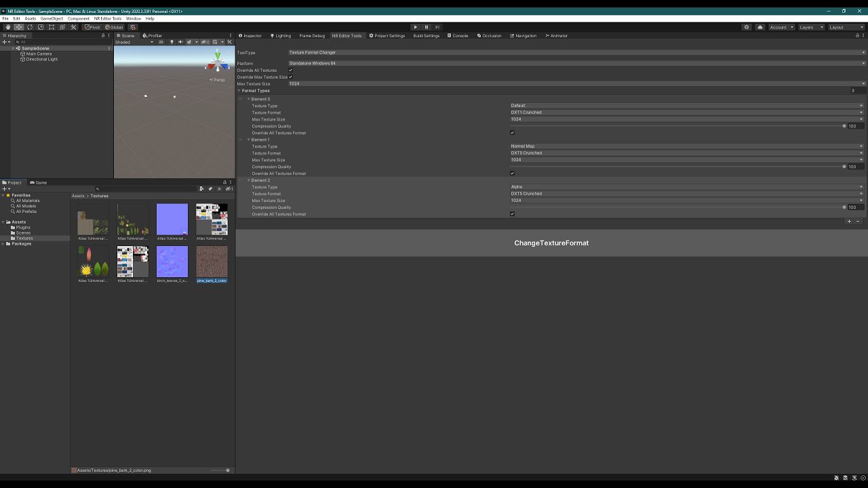The image size is (868, 488).
Task: Switch to the Inspector tab
Action: 250,36
